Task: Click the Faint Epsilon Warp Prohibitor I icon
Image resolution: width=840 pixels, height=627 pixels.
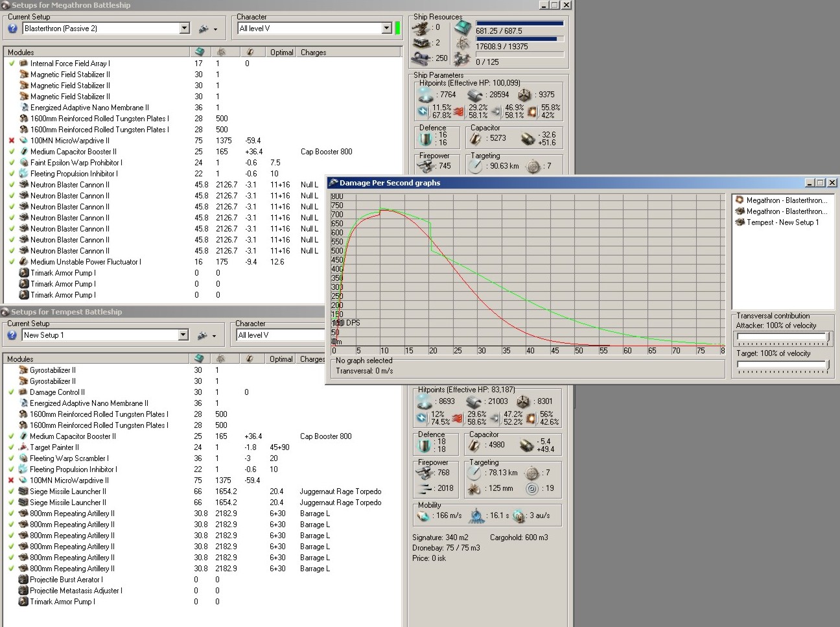Action: click(x=23, y=163)
